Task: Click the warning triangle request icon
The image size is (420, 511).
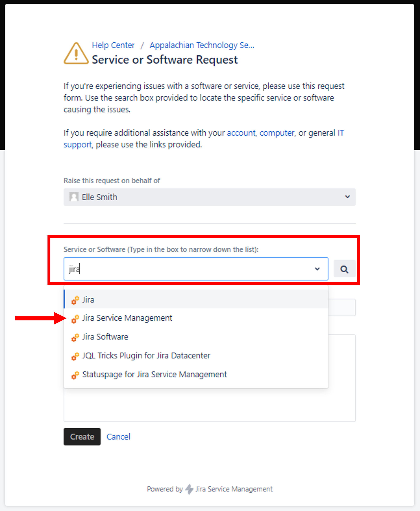Action: (76, 54)
